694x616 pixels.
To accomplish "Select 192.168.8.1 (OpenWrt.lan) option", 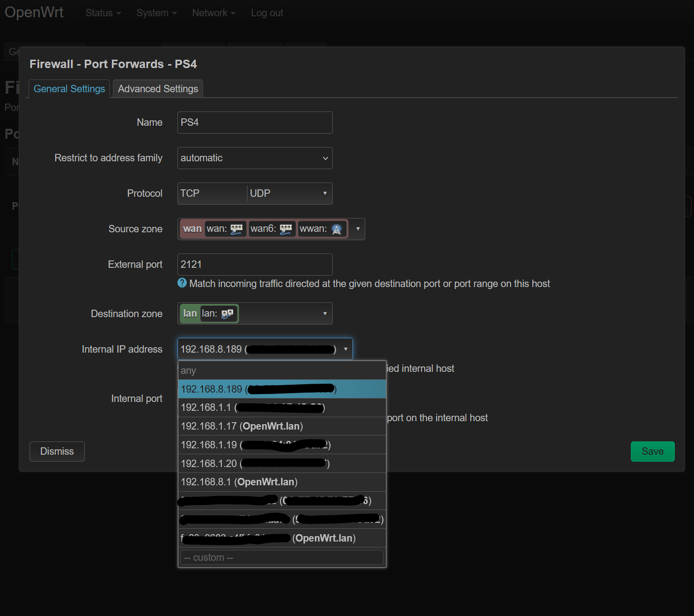I will coord(282,482).
